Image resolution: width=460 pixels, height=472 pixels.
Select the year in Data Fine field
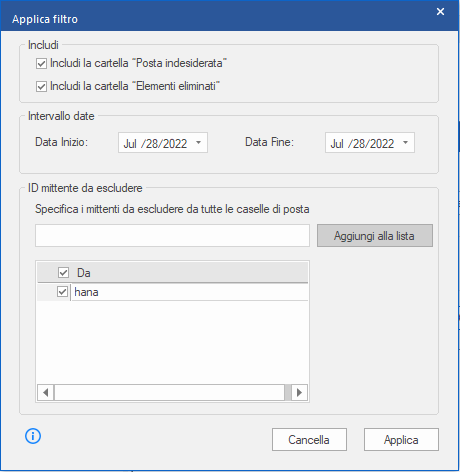click(x=381, y=144)
